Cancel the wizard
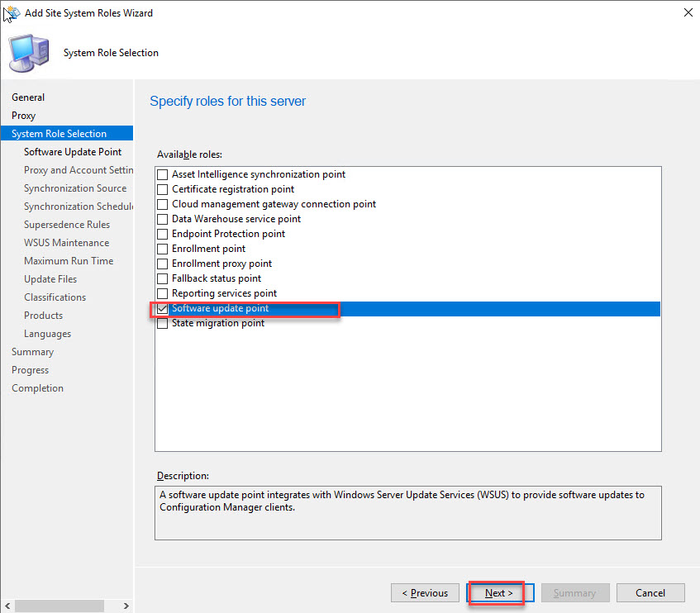This screenshot has width=700, height=613. point(650,593)
